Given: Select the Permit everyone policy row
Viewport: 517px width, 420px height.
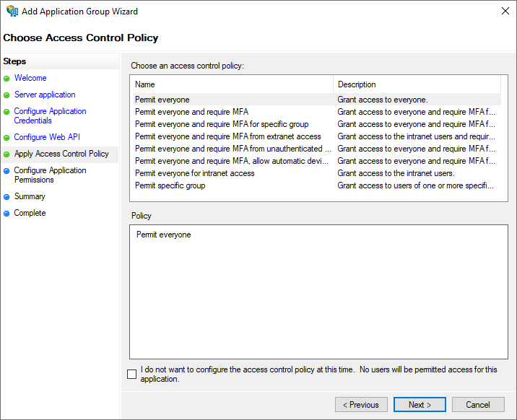Looking at the screenshot, I should click(x=162, y=100).
